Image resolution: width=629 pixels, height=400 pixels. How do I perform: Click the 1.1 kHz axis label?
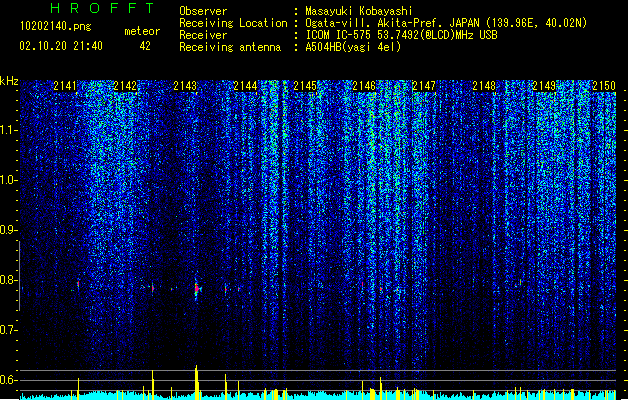8,130
